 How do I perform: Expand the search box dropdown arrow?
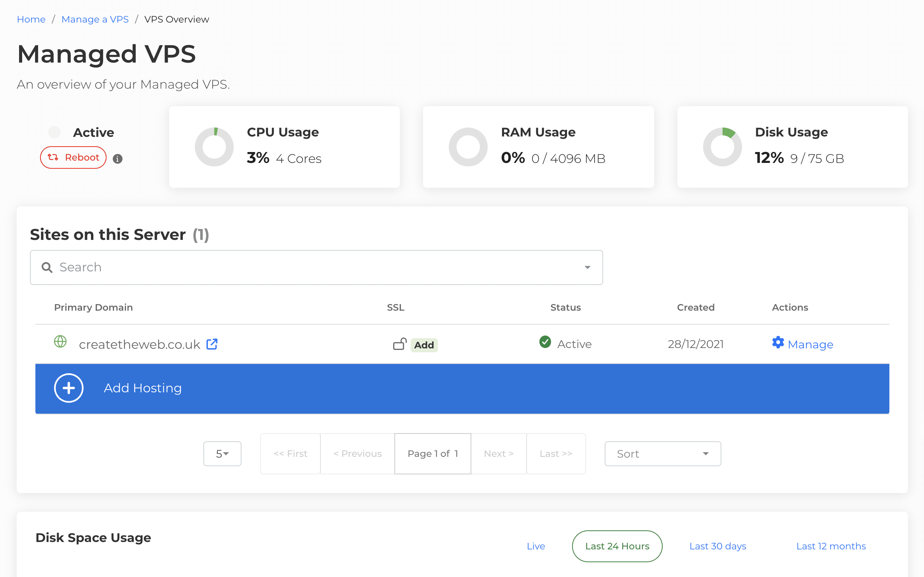click(x=588, y=268)
